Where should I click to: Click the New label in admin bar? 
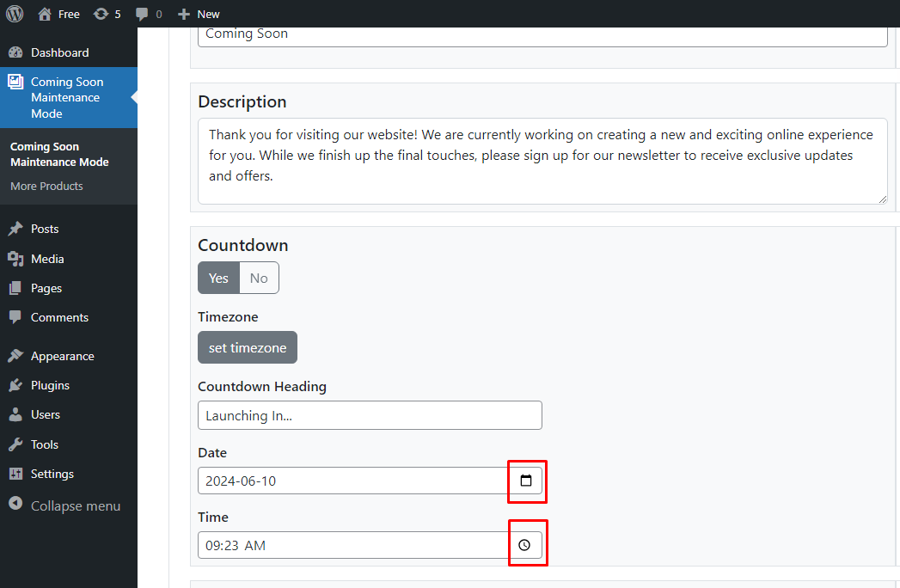pos(208,14)
